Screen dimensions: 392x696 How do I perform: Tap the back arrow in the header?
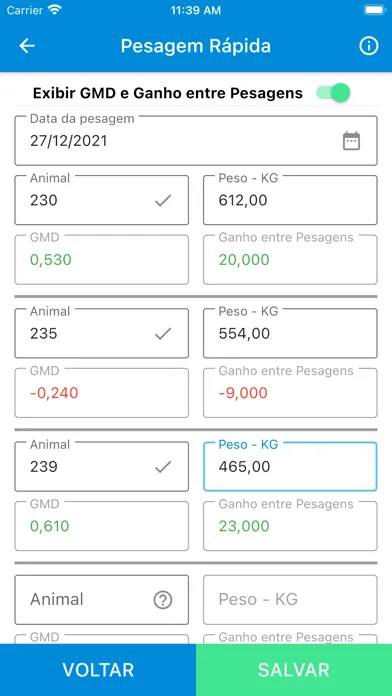27,46
